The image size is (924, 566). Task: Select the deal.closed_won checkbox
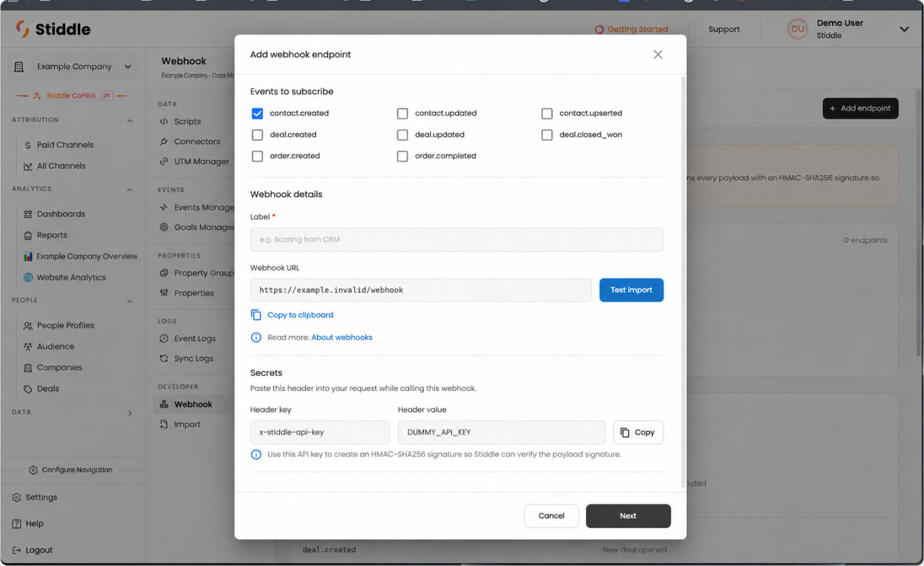(x=547, y=135)
